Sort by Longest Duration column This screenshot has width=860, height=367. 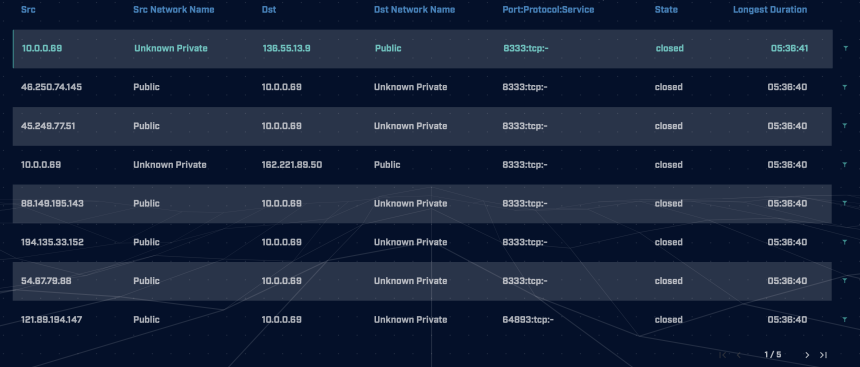coord(770,9)
